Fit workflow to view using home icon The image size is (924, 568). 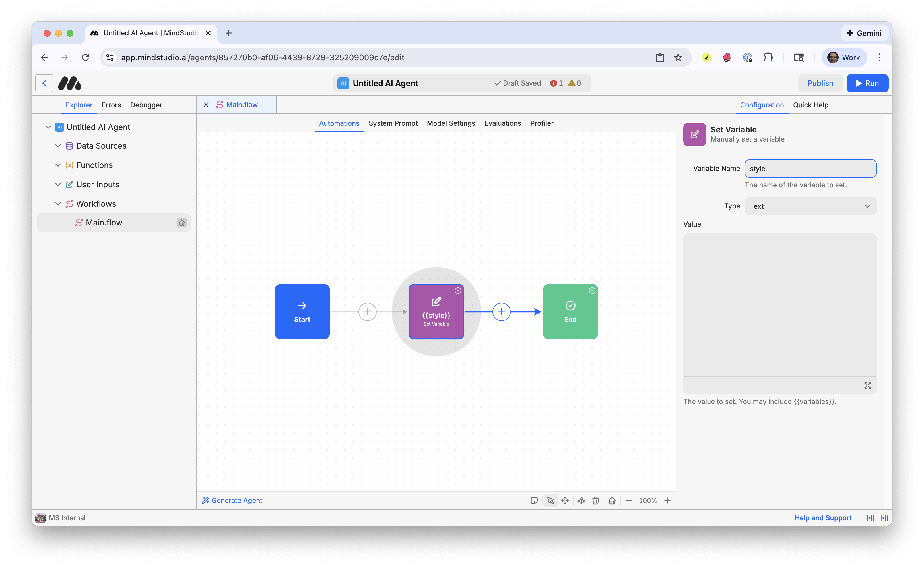612,500
